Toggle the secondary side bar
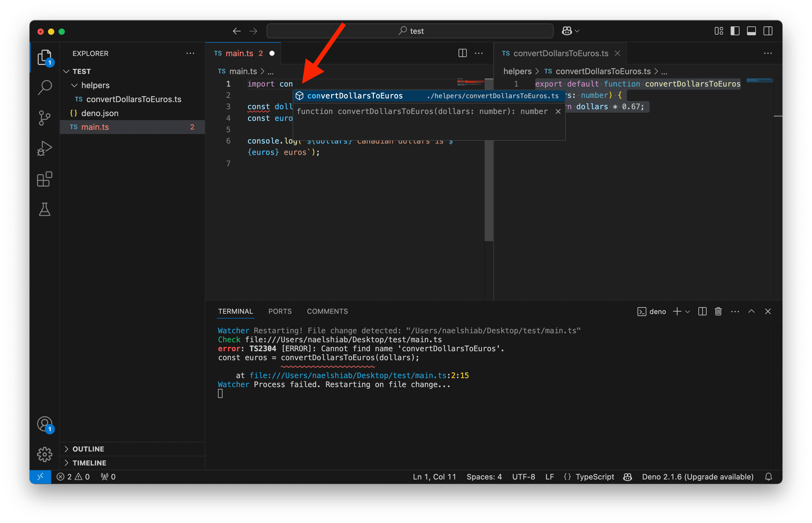The height and width of the screenshot is (523, 812). coord(768,31)
